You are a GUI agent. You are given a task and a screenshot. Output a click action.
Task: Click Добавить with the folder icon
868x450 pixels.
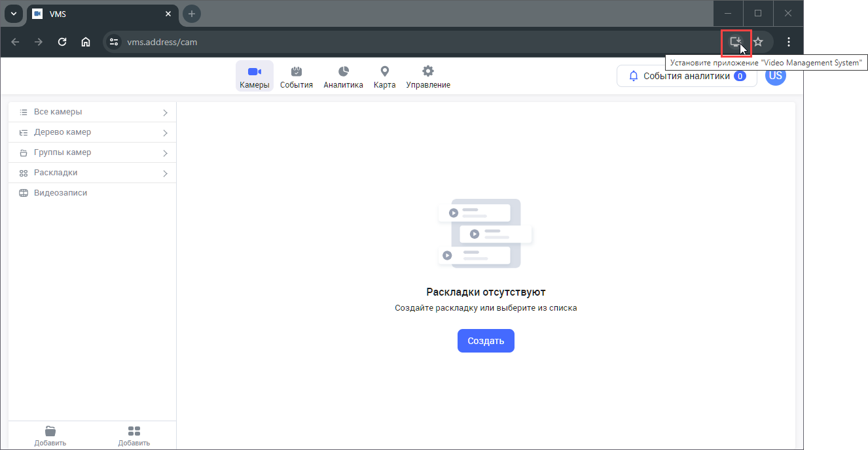click(x=50, y=436)
